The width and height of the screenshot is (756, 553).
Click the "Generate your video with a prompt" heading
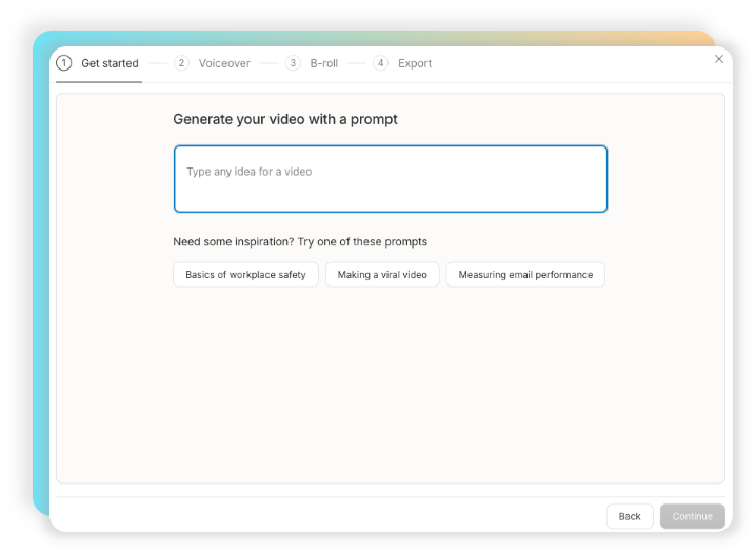pos(285,120)
